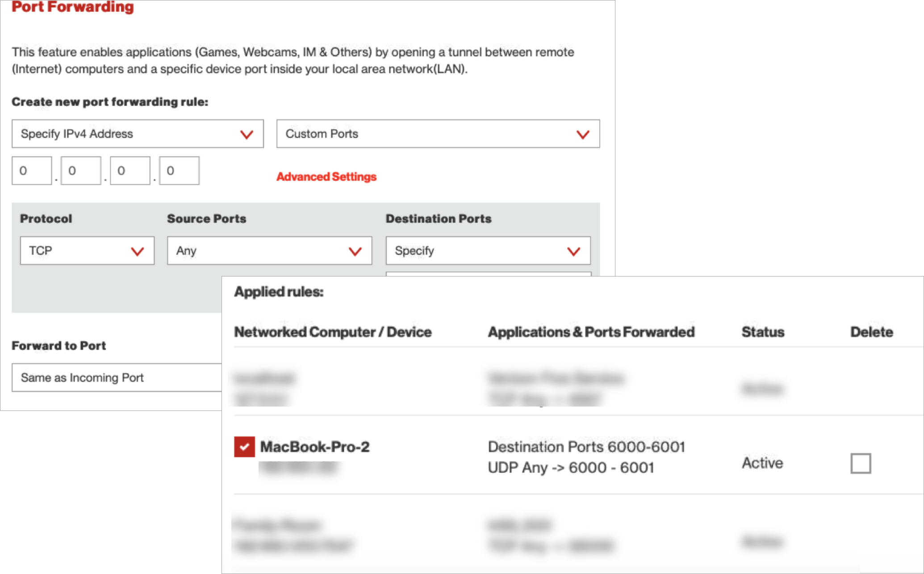Click the Specify IPv4 Address chevron arrow
The image size is (924, 574).
pyautogui.click(x=247, y=134)
